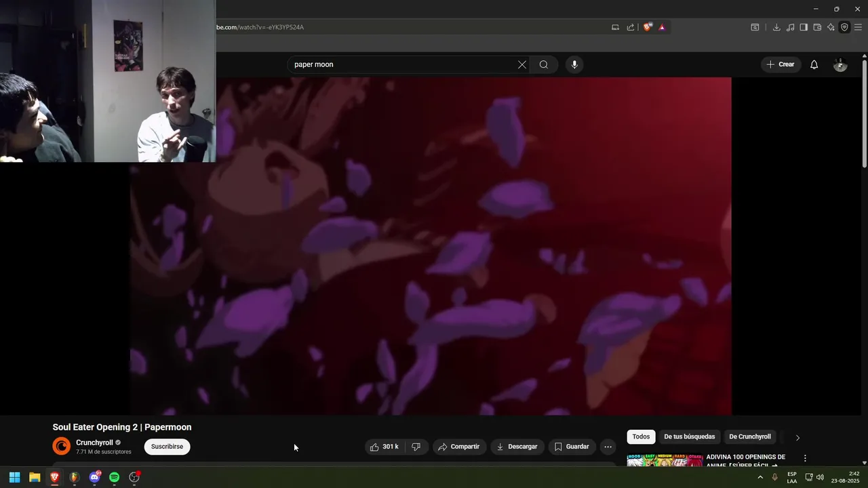This screenshot has height=488, width=868.
Task: Open the browser hamburger main menu
Action: (x=858, y=27)
